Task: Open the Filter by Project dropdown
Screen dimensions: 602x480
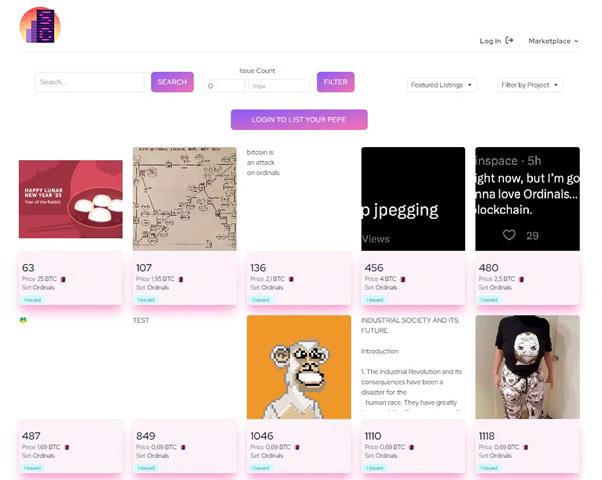Action: coord(530,85)
